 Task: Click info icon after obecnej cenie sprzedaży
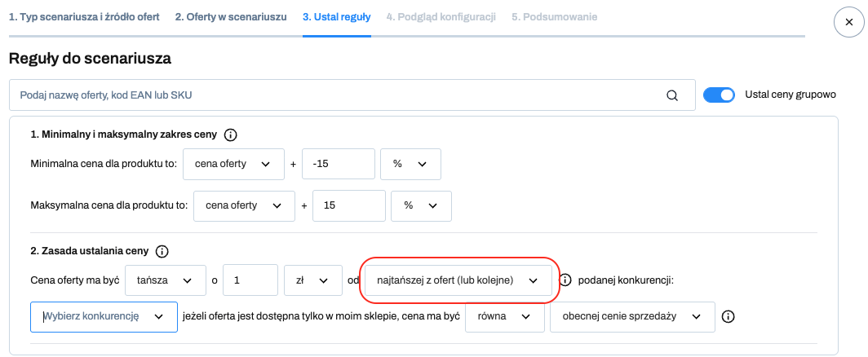click(728, 316)
